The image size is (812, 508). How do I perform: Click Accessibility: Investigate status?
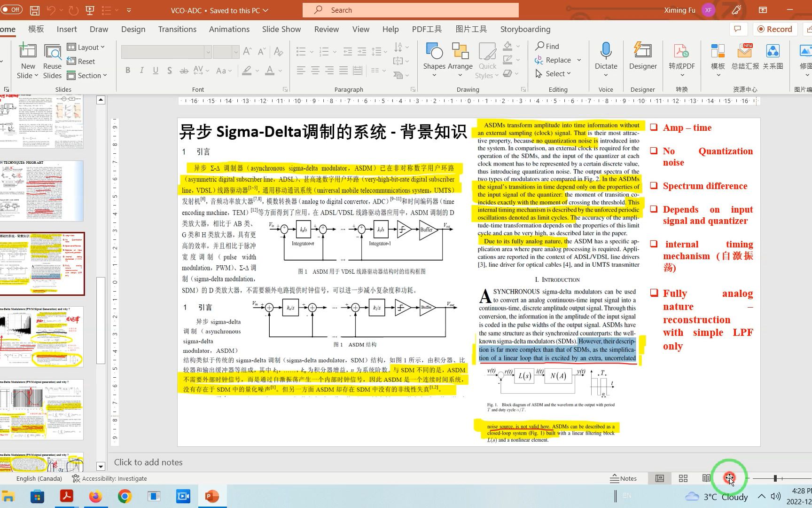(x=109, y=478)
